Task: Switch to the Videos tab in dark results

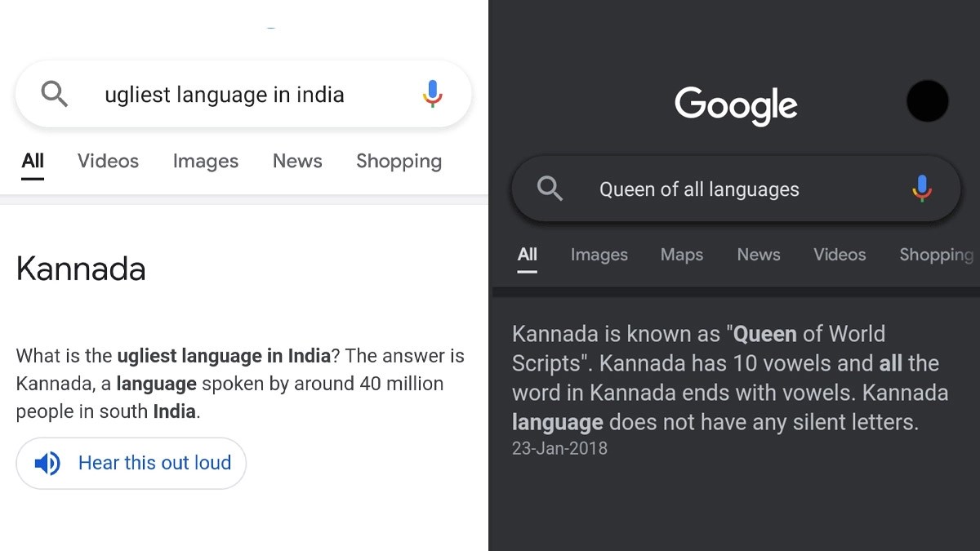Action: pos(840,255)
